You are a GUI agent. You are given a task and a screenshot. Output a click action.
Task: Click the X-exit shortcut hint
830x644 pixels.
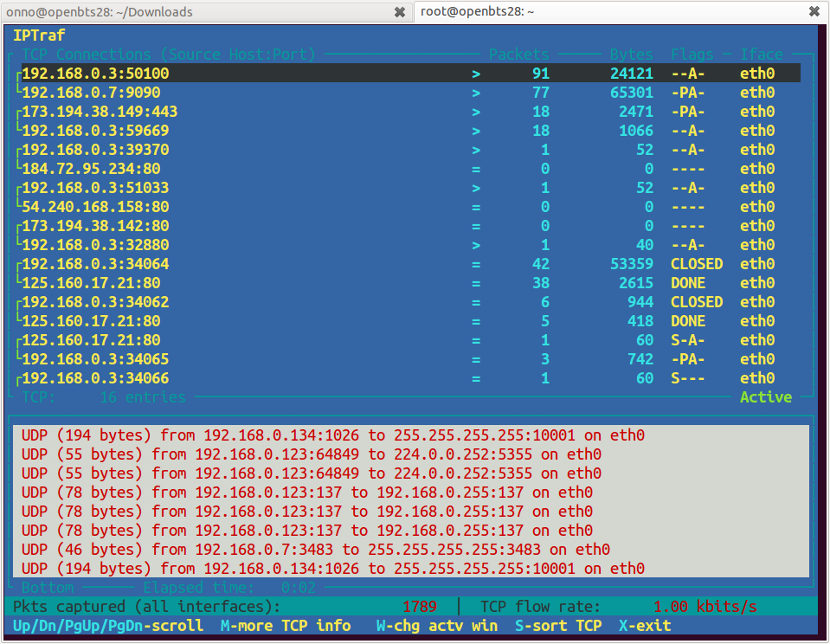point(645,625)
